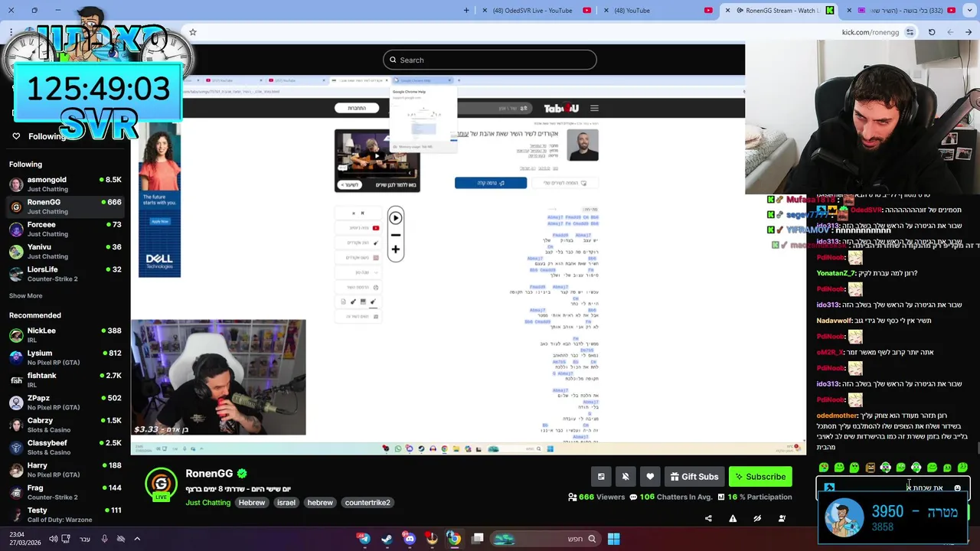The width and height of the screenshot is (980, 551).
Task: Open ZPapz recommended channel
Action: [x=65, y=402]
